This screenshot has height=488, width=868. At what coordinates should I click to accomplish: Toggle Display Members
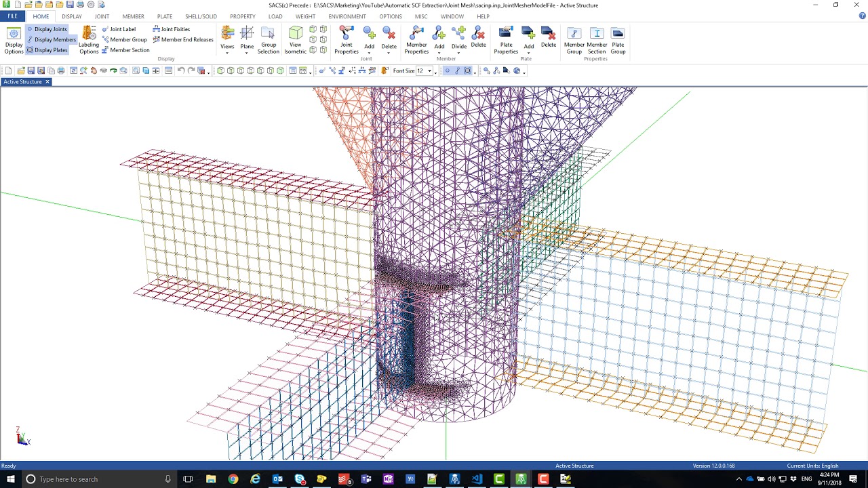coord(52,39)
